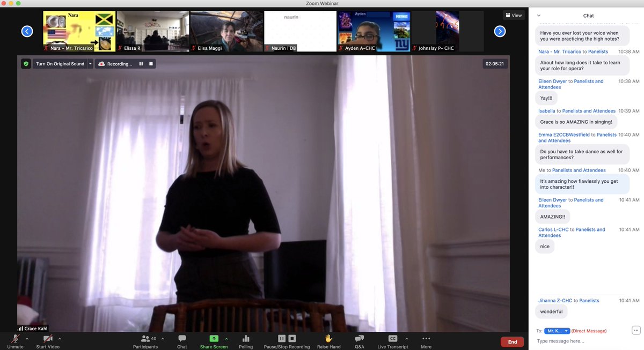The width and height of the screenshot is (644, 350).
Task: Click the 'Yay!!!' chat message
Action: pos(546,98)
